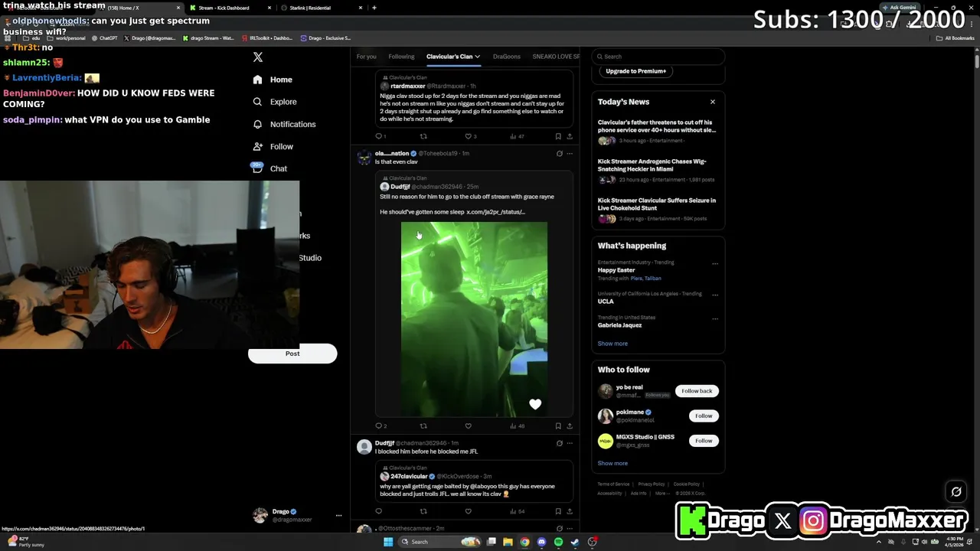The width and height of the screenshot is (980, 551).
Task: Open the Privacy Policy footer link
Action: pyautogui.click(x=652, y=484)
